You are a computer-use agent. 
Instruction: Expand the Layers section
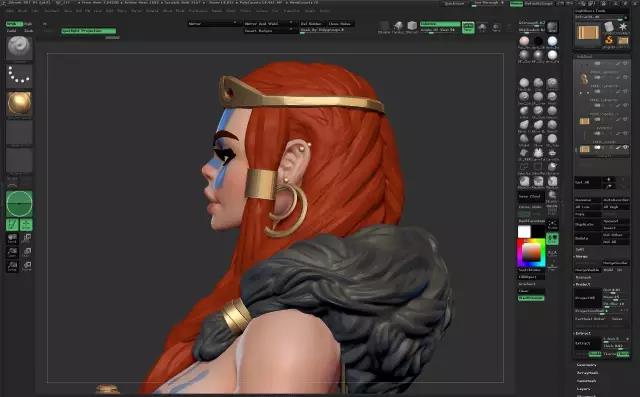(x=584, y=389)
